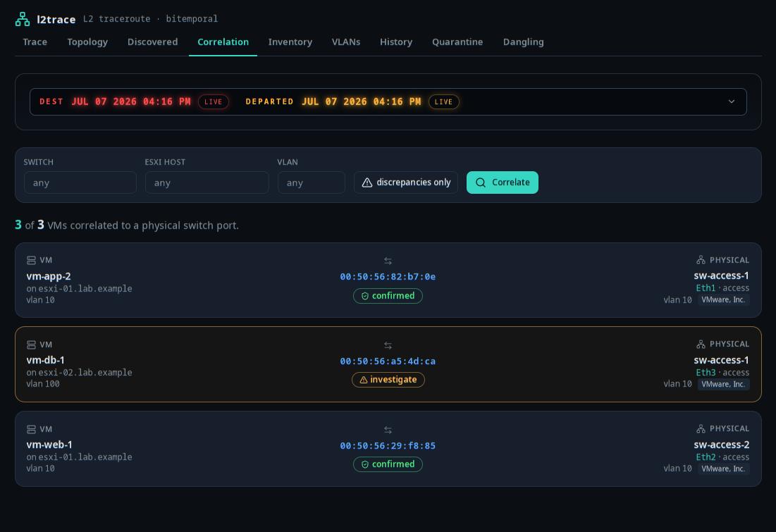The image size is (776, 532).
Task: Click the vm-app-2 name
Action: (49, 276)
